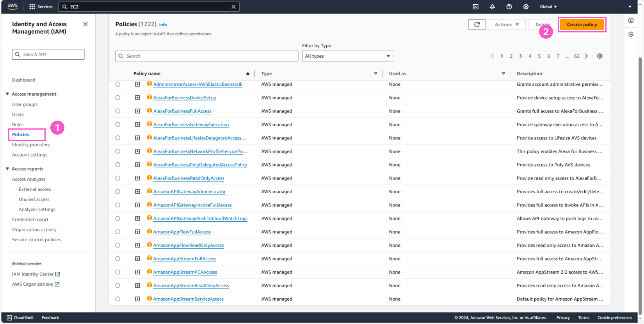The width and height of the screenshot is (644, 324).
Task: Open the help question mark icon
Action: pyautogui.click(x=509, y=7)
